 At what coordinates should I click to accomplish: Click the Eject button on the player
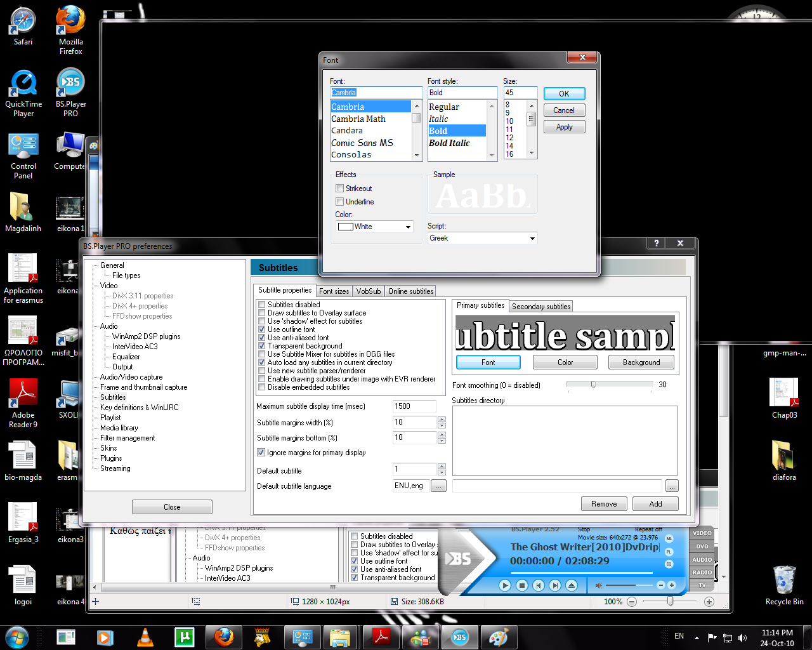[572, 585]
